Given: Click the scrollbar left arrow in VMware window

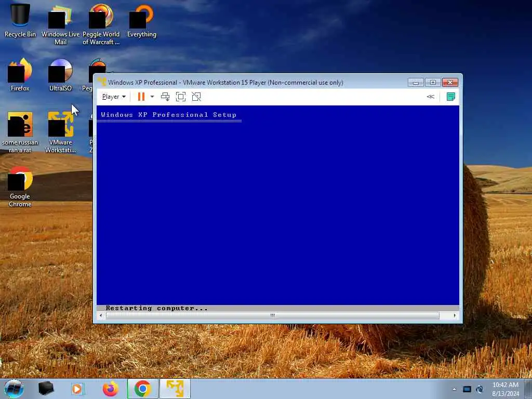Looking at the screenshot, I should (101, 315).
